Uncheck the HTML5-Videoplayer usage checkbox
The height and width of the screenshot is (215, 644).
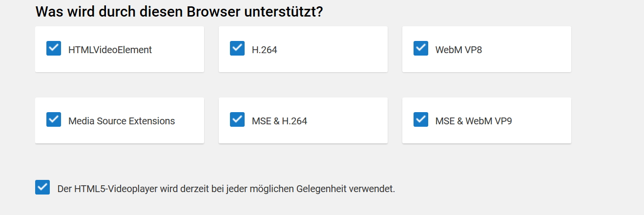coord(42,187)
